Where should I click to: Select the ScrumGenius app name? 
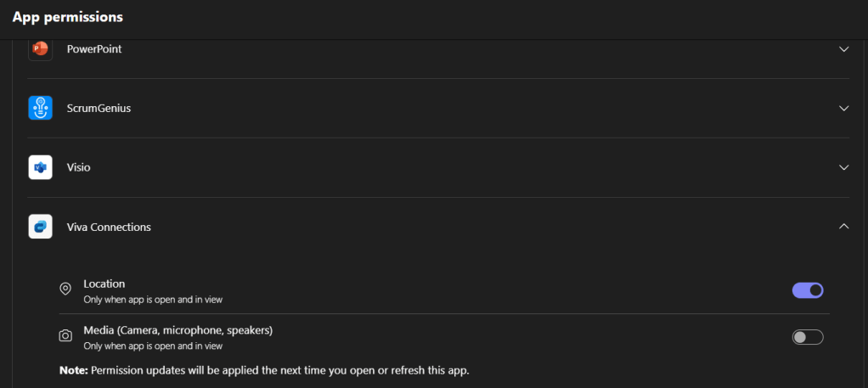click(99, 109)
